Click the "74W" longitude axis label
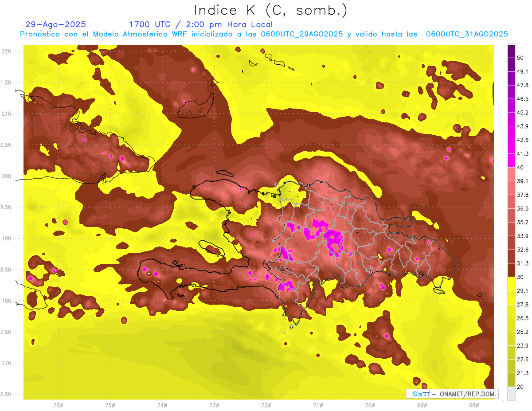Screen dimensions: 532x411 tap(162, 405)
